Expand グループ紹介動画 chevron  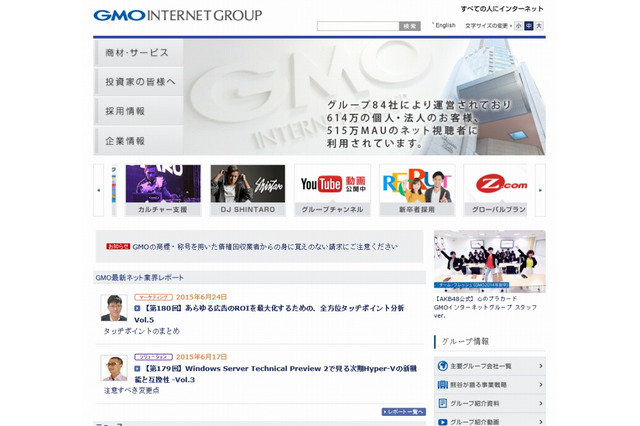pyautogui.click(x=540, y=422)
